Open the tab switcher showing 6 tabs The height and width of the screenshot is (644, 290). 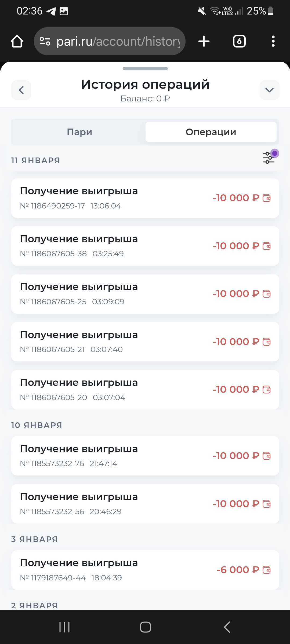click(x=239, y=41)
